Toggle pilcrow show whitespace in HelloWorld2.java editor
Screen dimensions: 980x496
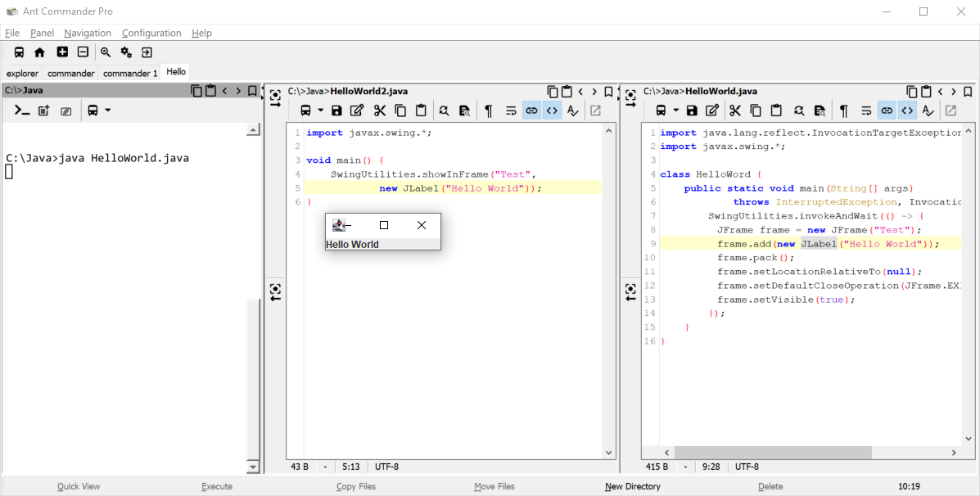(x=489, y=110)
